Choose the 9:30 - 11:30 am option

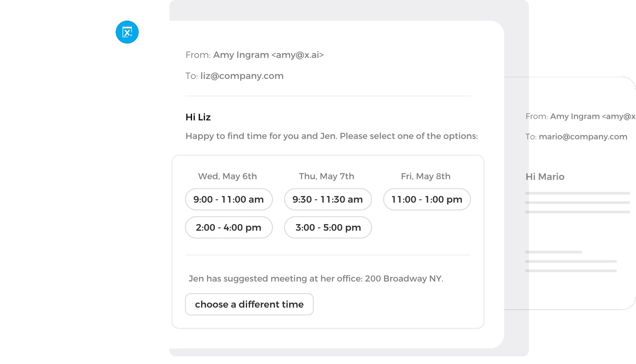(327, 199)
